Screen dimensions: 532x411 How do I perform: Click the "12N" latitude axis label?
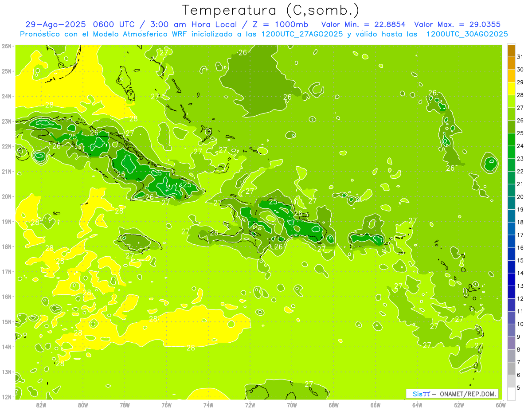pos(6,397)
